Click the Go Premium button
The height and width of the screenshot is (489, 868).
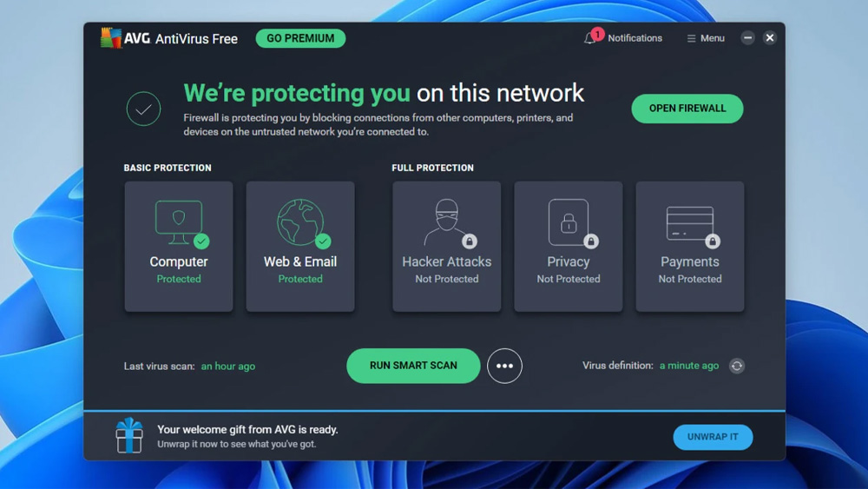[300, 38]
